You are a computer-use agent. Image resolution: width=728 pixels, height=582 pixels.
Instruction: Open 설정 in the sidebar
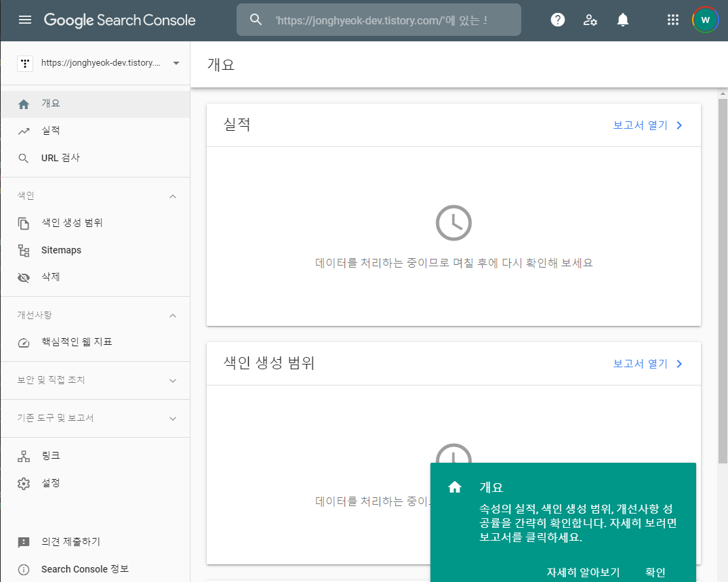coord(95,484)
